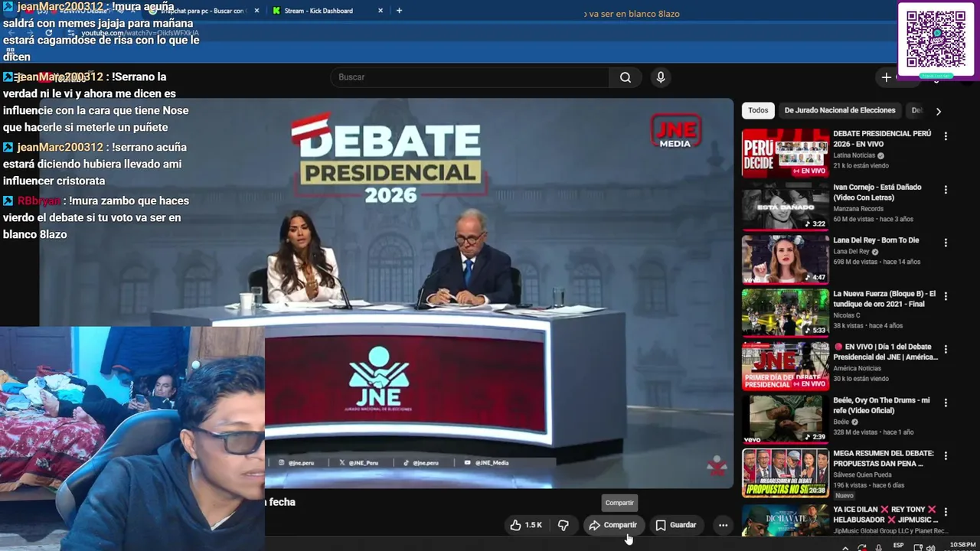Open DICHAVATE video thumbnail
This screenshot has height=551, width=980.
click(x=786, y=520)
